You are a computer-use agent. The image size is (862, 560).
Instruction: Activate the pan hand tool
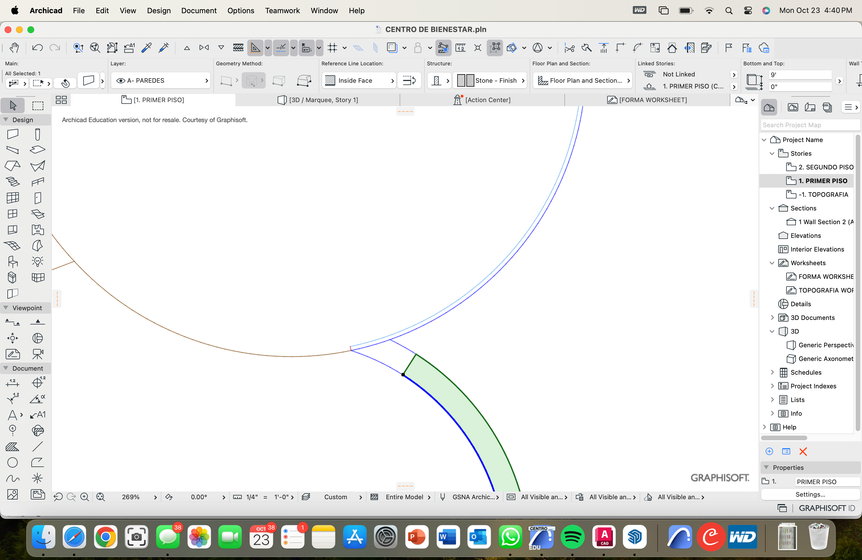(14, 48)
